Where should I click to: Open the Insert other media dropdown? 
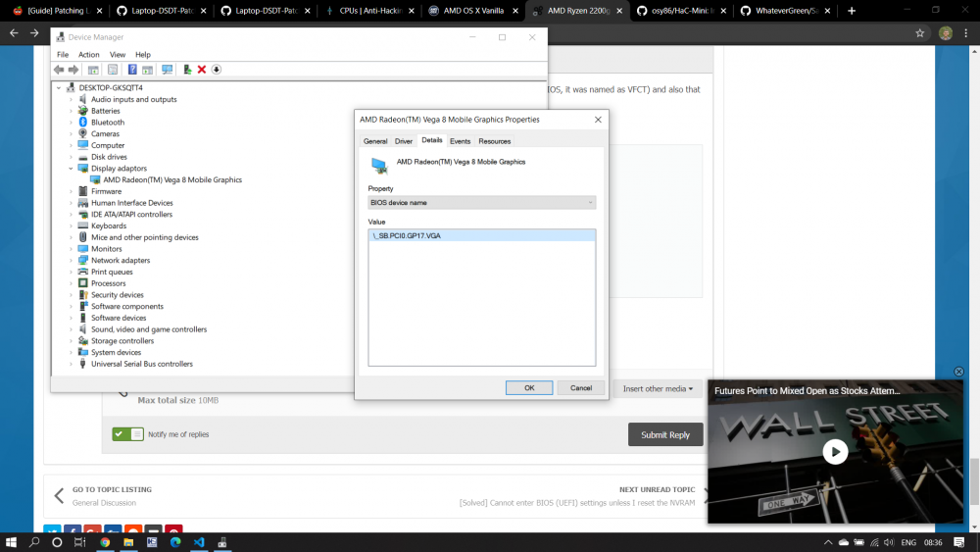point(658,389)
